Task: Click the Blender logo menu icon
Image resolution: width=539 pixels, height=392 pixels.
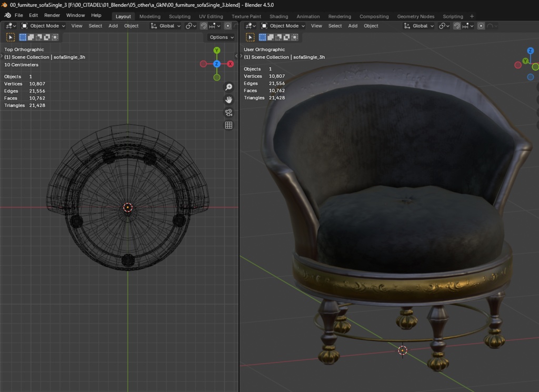Action: point(7,15)
